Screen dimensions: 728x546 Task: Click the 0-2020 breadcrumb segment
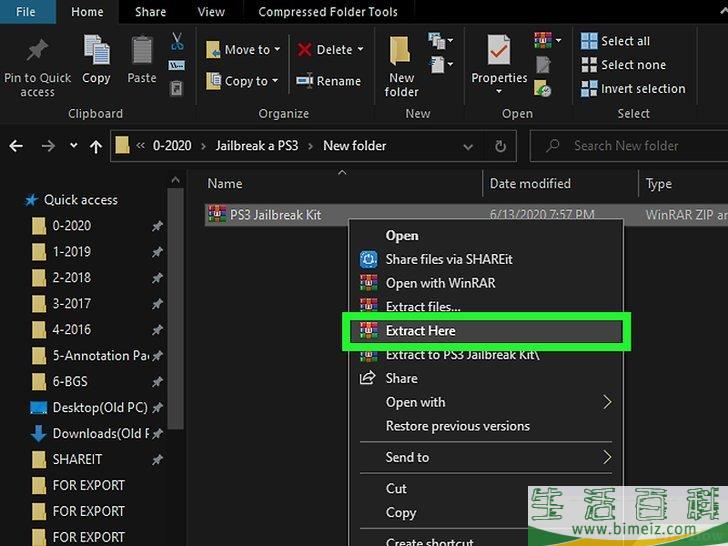pyautogui.click(x=172, y=146)
